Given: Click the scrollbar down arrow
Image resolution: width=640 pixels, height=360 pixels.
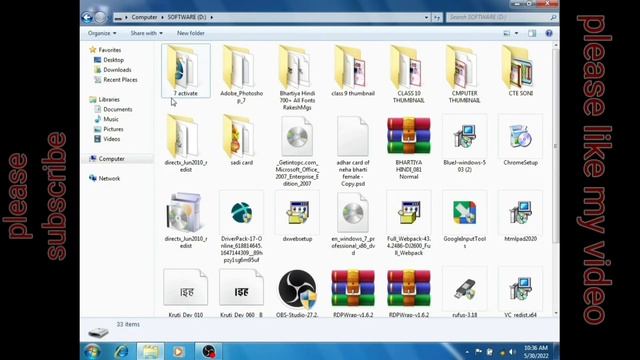Looking at the screenshot, I should click(x=556, y=313).
